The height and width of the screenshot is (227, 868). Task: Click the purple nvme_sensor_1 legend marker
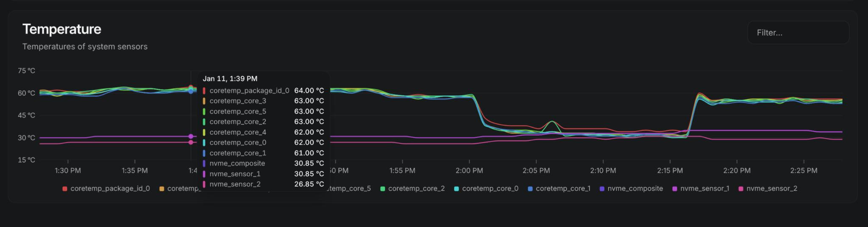click(x=675, y=189)
